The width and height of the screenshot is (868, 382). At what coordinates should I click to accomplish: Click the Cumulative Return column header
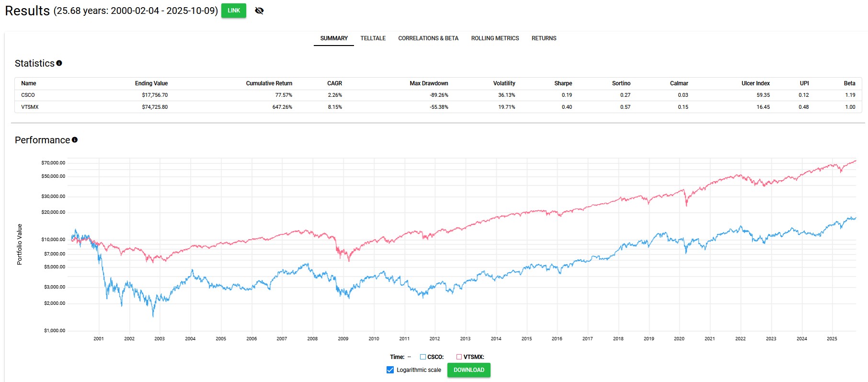pyautogui.click(x=269, y=83)
